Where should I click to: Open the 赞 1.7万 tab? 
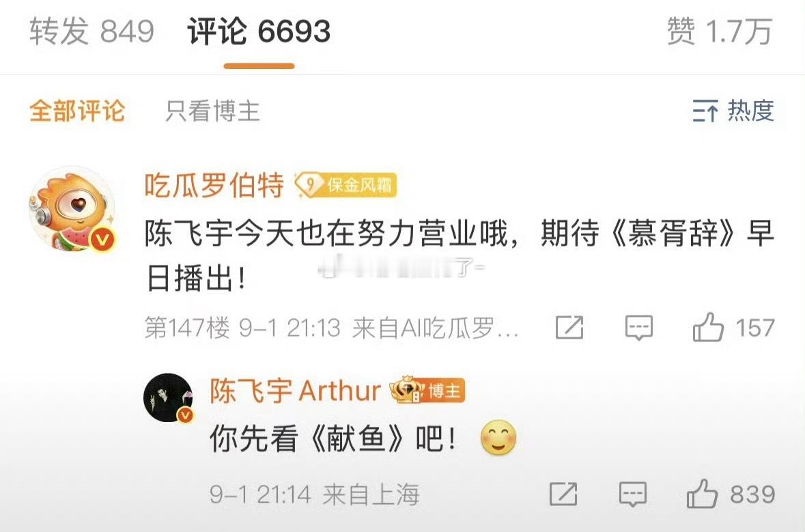pyautogui.click(x=720, y=31)
